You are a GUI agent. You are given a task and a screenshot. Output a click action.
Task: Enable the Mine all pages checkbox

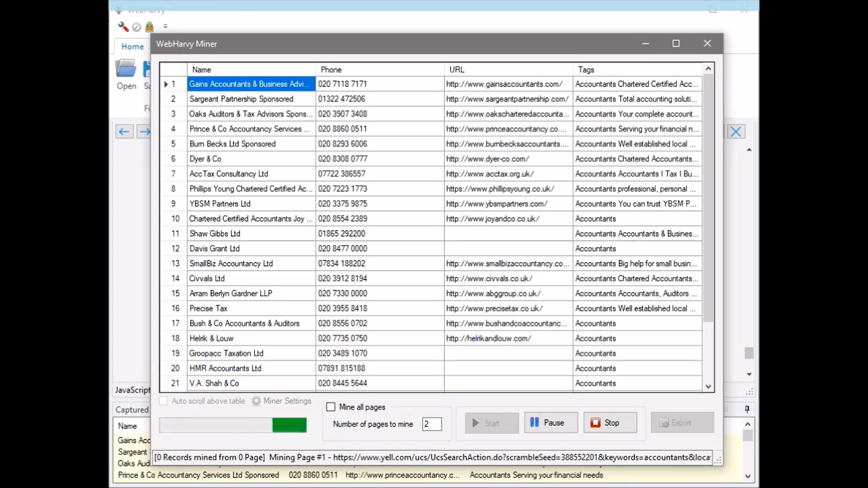pyautogui.click(x=331, y=407)
